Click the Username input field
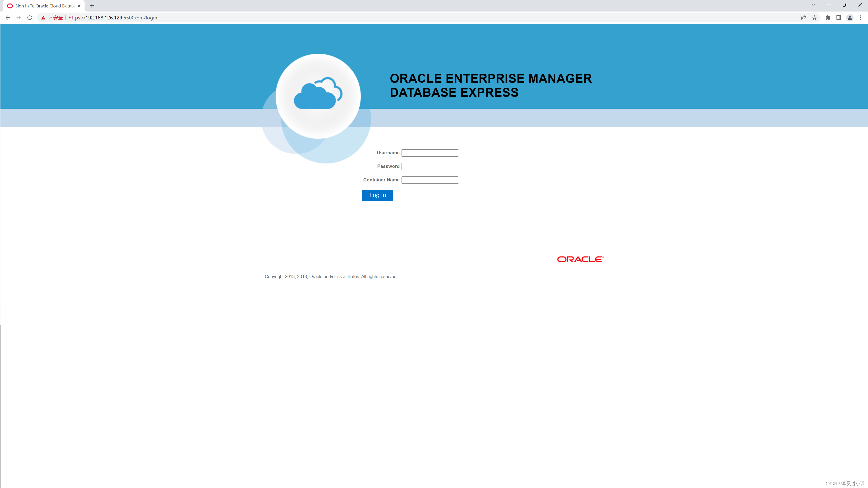 coord(430,152)
